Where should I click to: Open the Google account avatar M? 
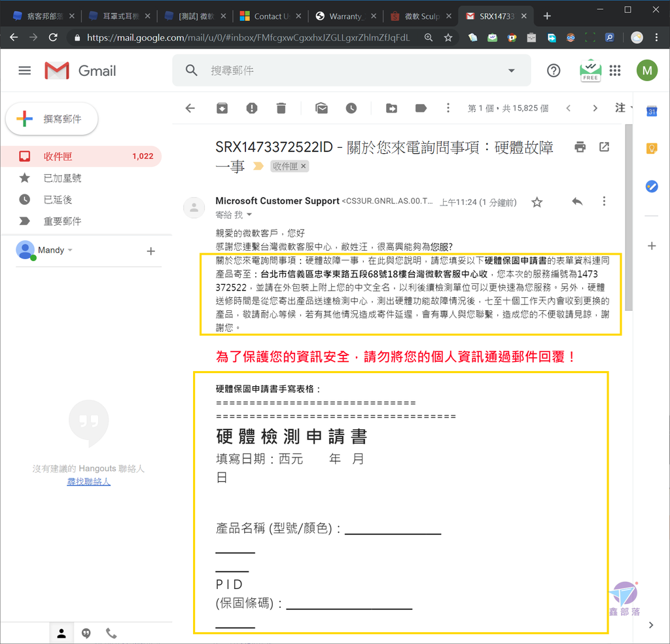tap(647, 71)
